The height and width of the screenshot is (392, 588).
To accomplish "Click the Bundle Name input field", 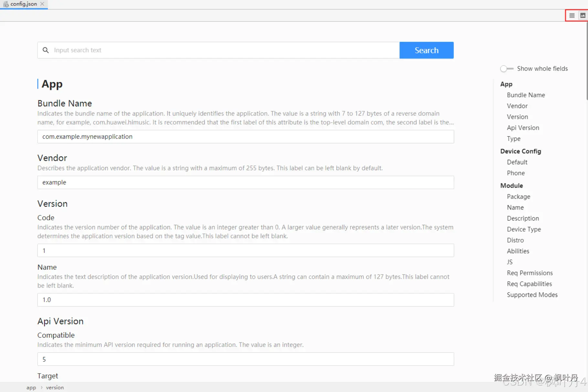I will (245, 136).
